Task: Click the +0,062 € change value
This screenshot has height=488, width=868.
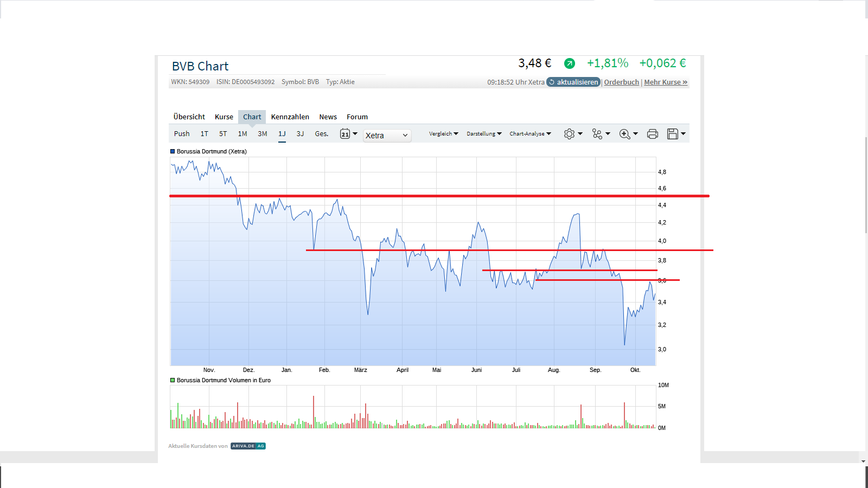Action: (663, 63)
